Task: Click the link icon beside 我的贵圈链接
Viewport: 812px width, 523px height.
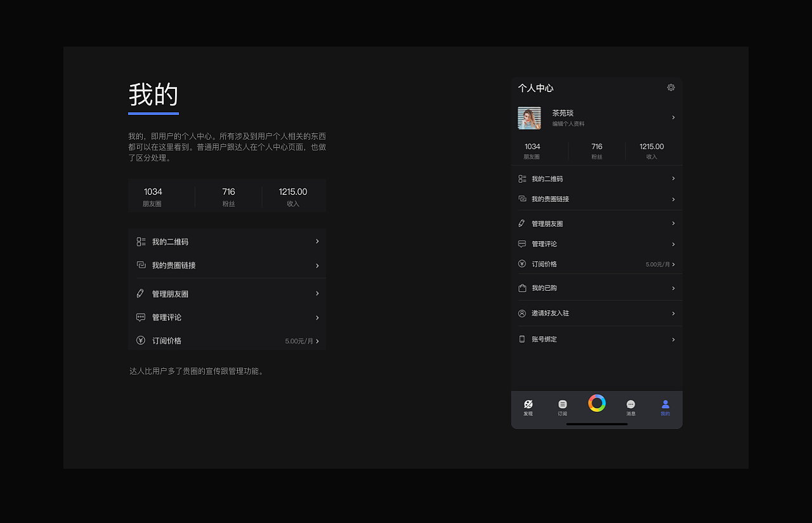Action: (x=521, y=199)
